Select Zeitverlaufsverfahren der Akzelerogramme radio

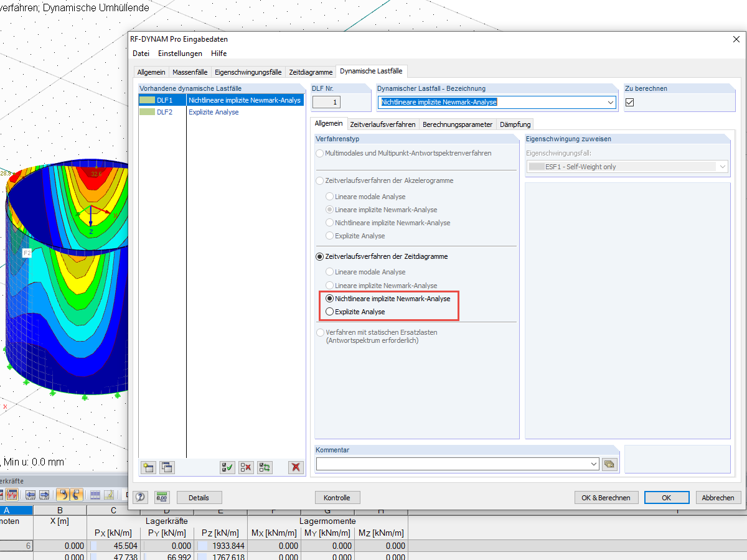coord(320,180)
